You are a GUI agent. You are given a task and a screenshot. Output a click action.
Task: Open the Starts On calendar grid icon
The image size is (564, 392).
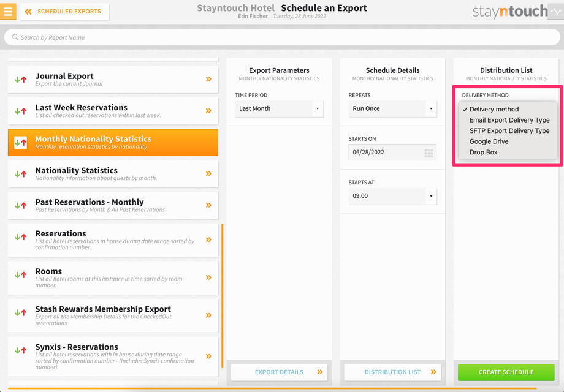[429, 153]
